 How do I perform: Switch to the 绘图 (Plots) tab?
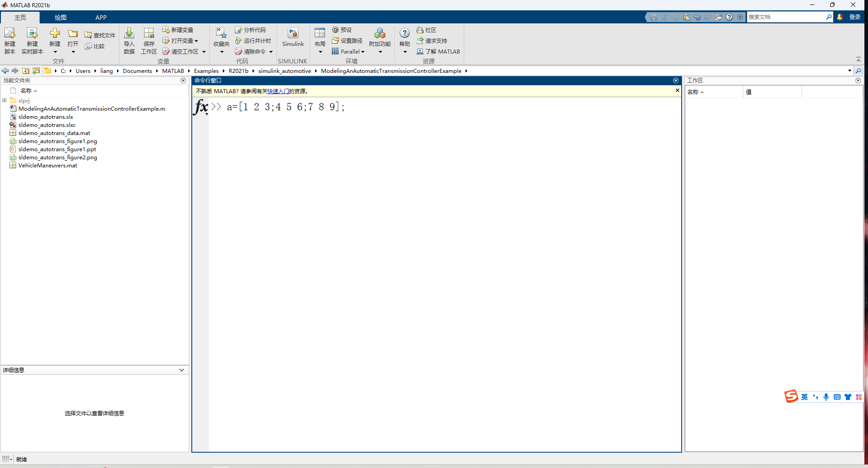61,18
